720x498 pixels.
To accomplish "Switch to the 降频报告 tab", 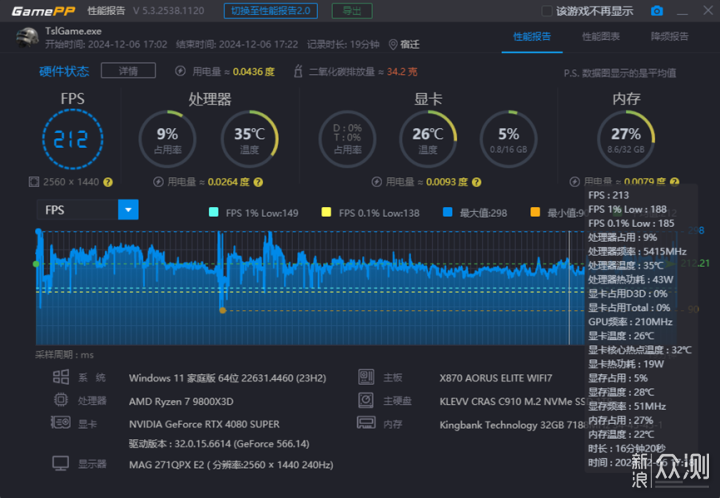I will click(x=669, y=37).
